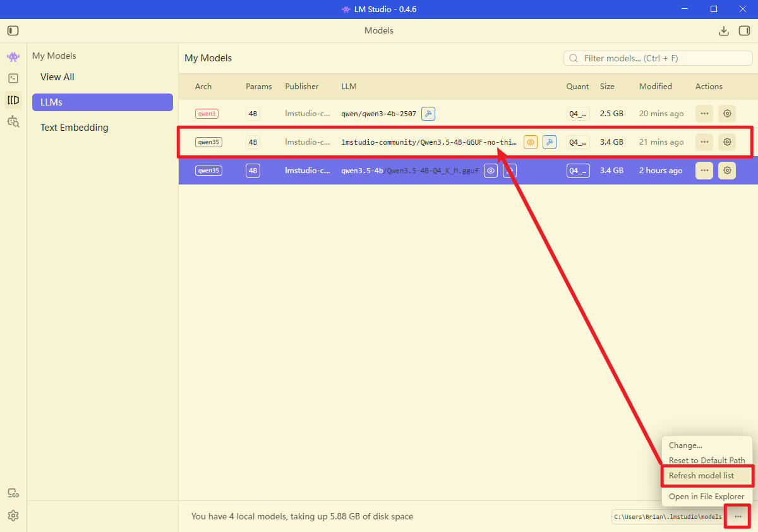Open the Developer terminal icon in sidebar

tap(13, 78)
